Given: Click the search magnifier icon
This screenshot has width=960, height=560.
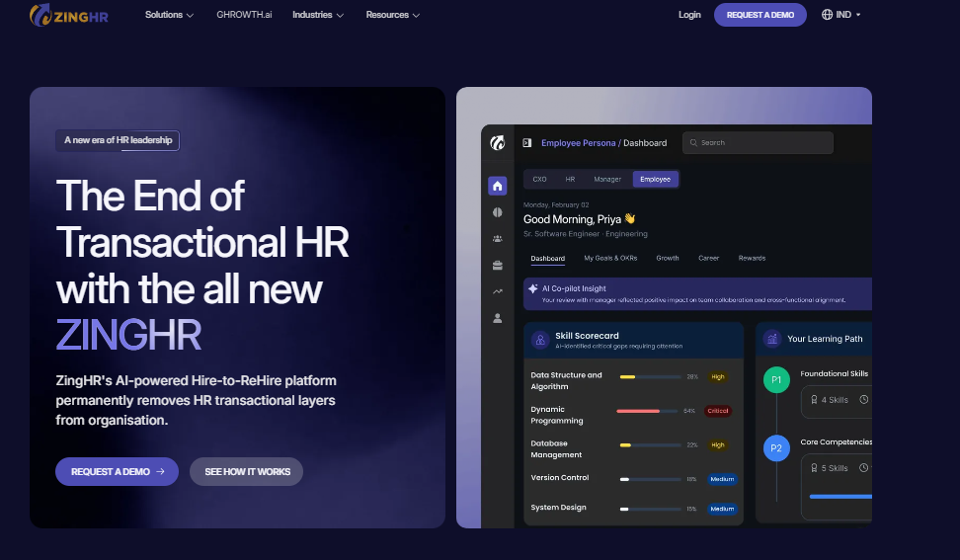Looking at the screenshot, I should [x=693, y=142].
